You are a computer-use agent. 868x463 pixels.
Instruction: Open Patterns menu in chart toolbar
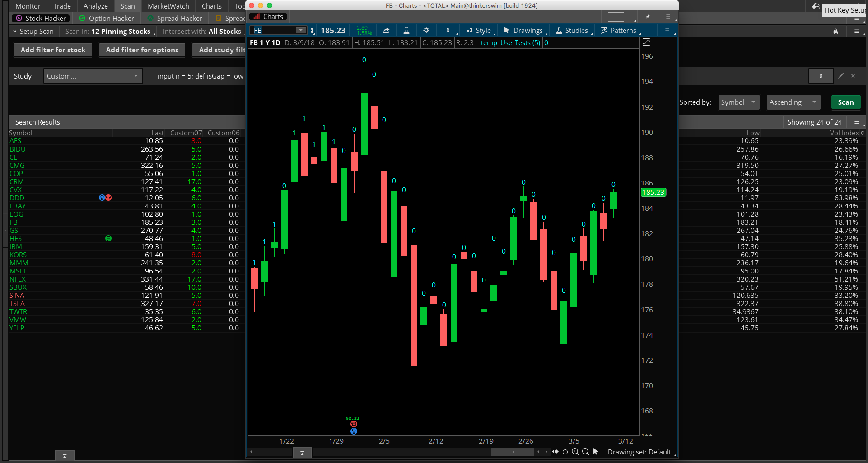(619, 30)
